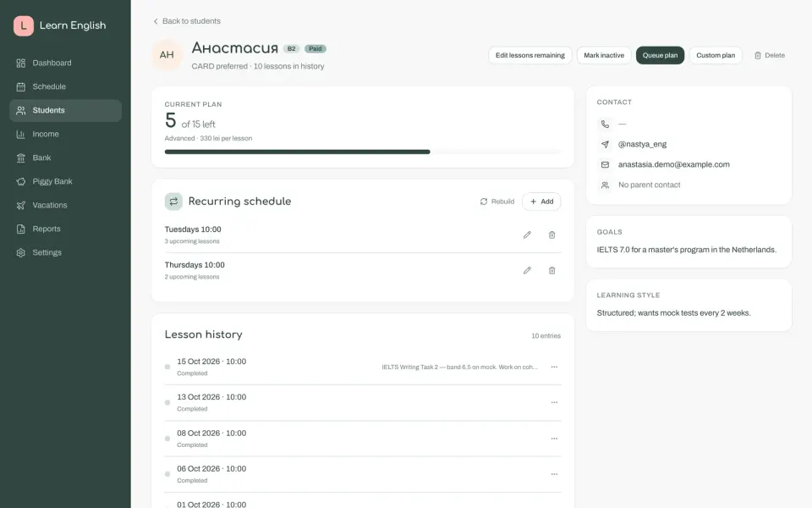Image resolution: width=812 pixels, height=508 pixels.
Task: Click the Dashboard grid icon
Action: point(20,63)
